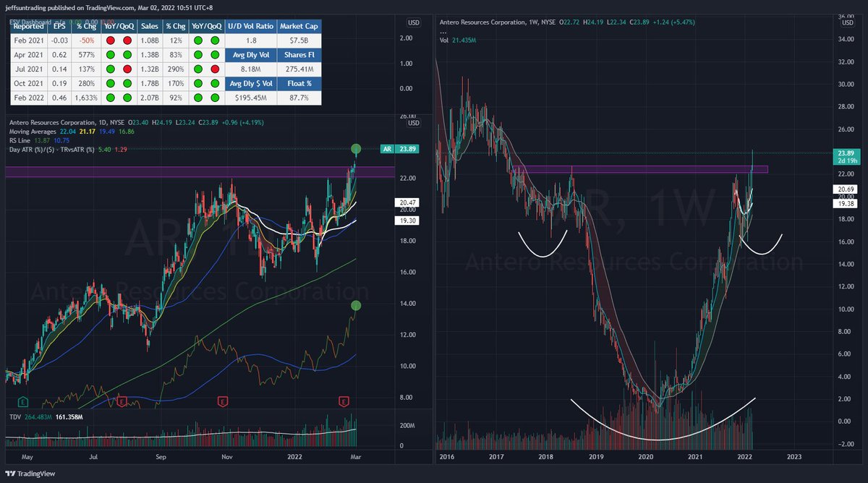Click the 2020 label on weekly time axis
Screen dimensions: 868x483
(x=645, y=456)
